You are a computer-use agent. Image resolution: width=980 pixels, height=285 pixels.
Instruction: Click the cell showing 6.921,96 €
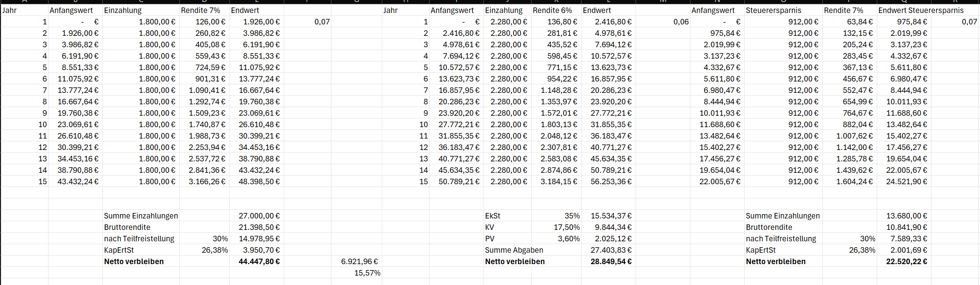pos(359,261)
